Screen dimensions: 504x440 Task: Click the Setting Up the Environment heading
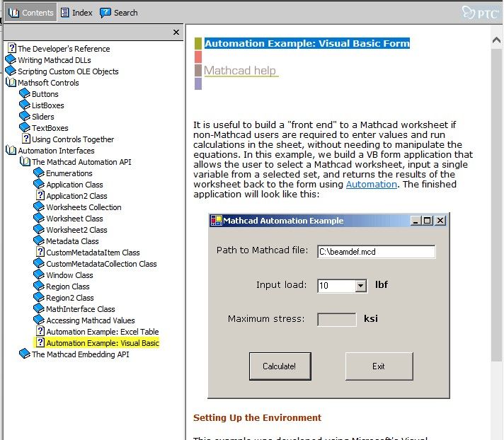tap(257, 417)
